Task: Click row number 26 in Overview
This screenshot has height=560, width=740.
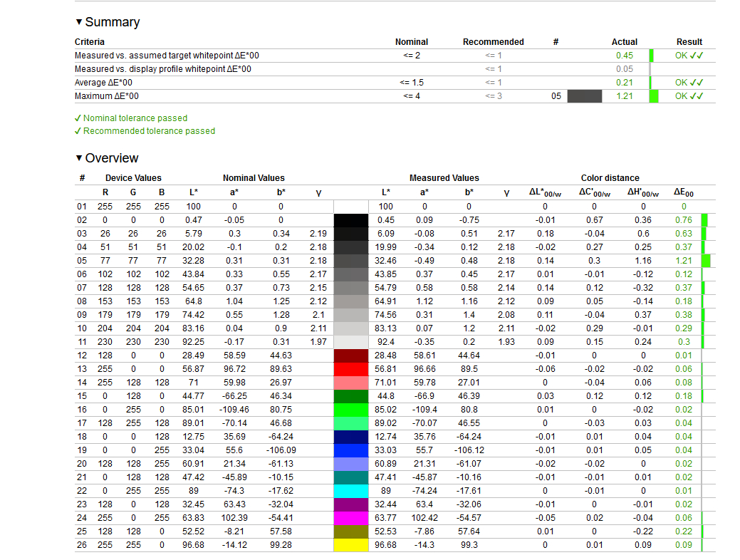Action: pos(82,545)
